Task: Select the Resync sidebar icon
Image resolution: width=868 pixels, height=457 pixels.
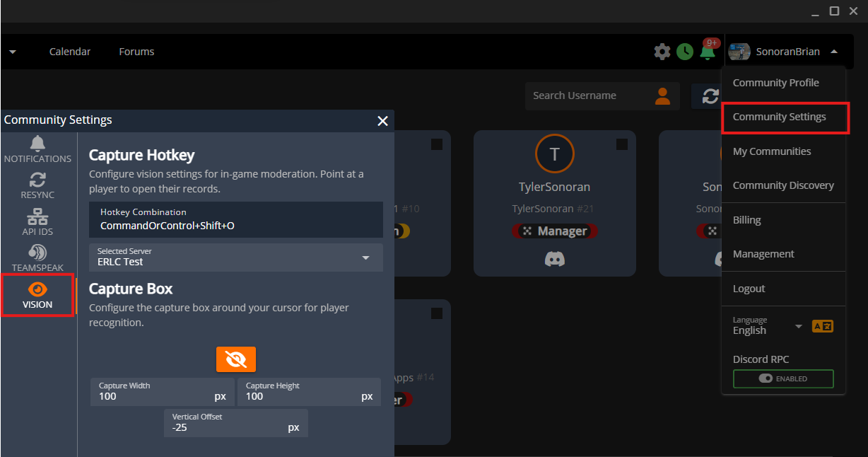Action: pyautogui.click(x=37, y=185)
